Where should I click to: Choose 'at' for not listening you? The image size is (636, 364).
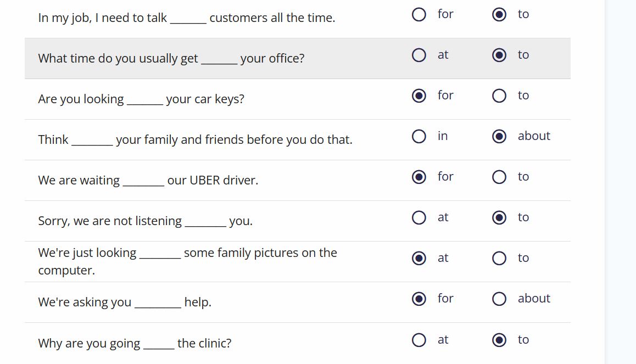[x=419, y=217]
